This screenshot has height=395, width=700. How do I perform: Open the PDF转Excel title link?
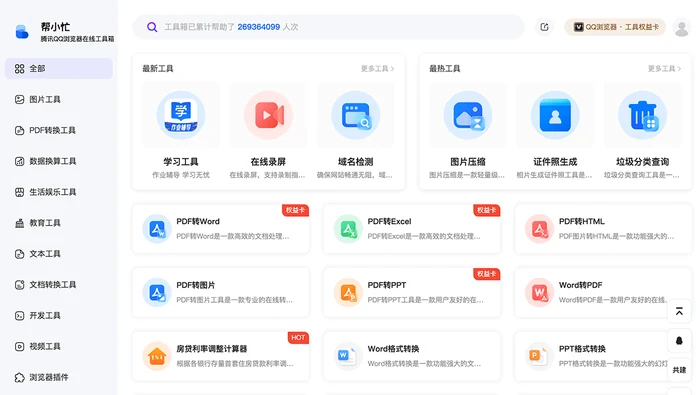pyautogui.click(x=389, y=221)
